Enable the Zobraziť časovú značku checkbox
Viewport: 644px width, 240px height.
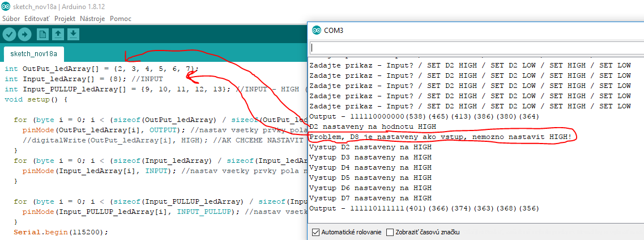[x=390, y=232]
